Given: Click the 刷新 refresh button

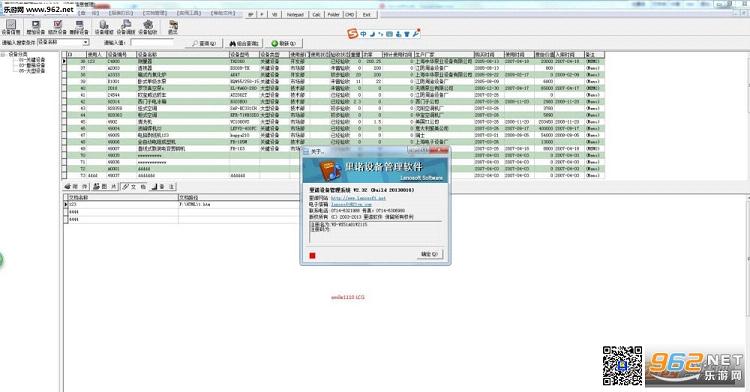Looking at the screenshot, I should click(284, 44).
